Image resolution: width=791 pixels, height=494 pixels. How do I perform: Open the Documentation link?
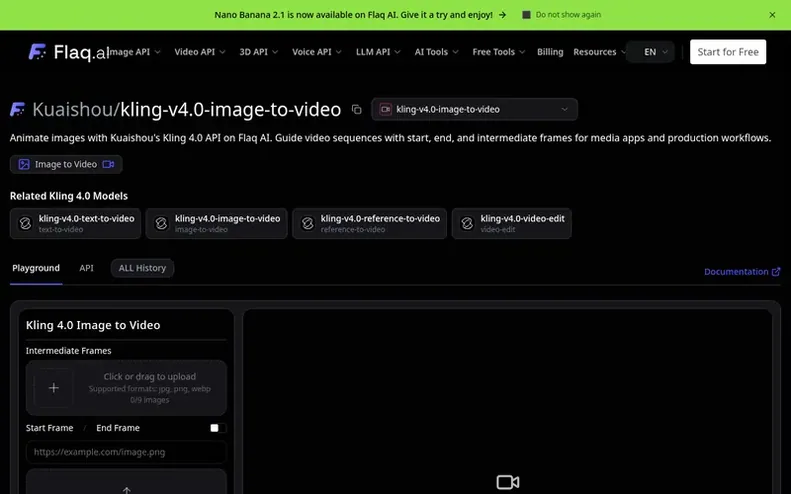click(x=742, y=271)
